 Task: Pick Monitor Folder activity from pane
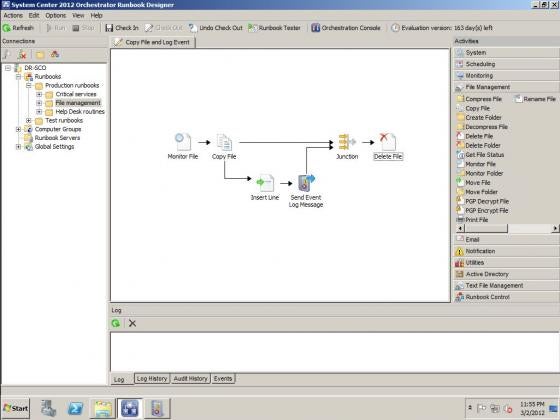(480, 173)
